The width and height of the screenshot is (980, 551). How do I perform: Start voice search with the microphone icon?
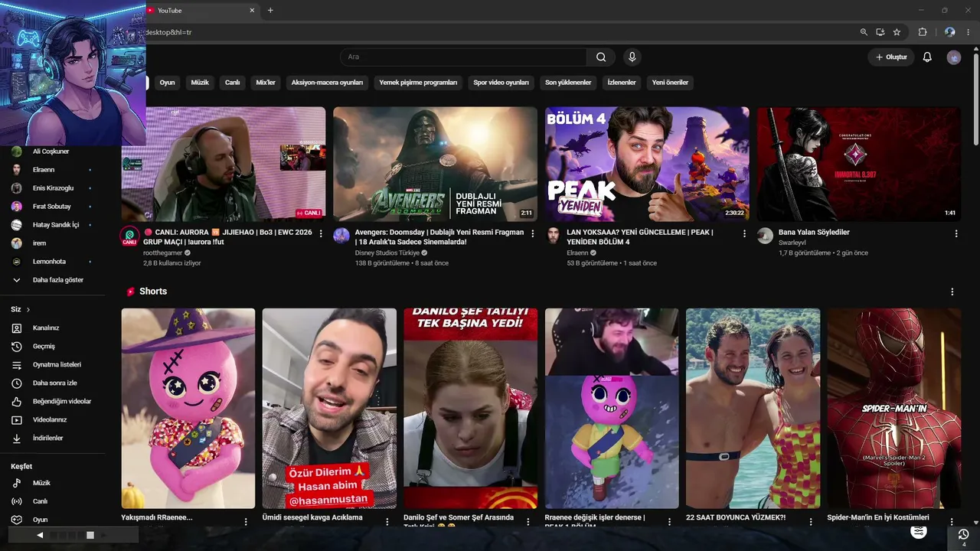pyautogui.click(x=632, y=57)
